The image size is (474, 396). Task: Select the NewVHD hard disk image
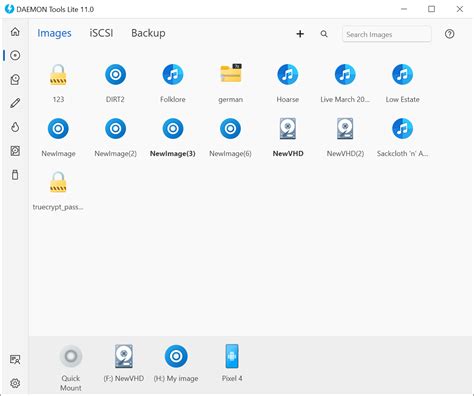click(288, 137)
